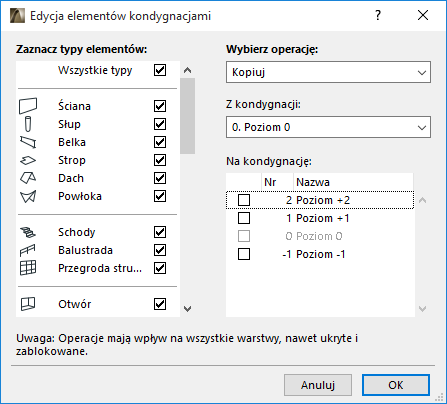Click the Nazwa column header
This screenshot has width=447, height=404.
353,182
